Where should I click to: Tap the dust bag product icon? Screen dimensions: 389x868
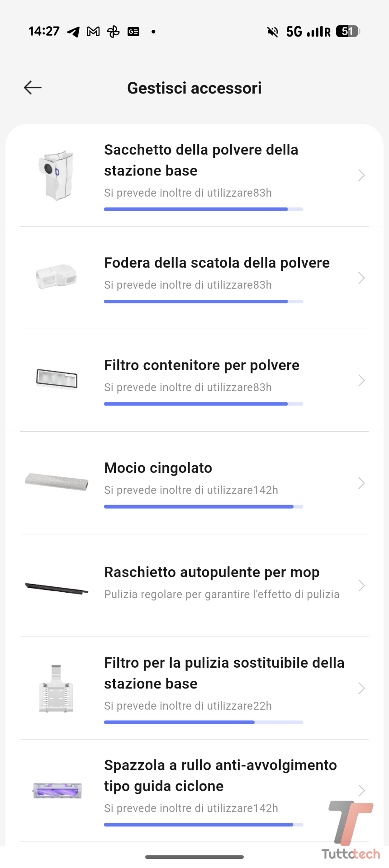56,175
